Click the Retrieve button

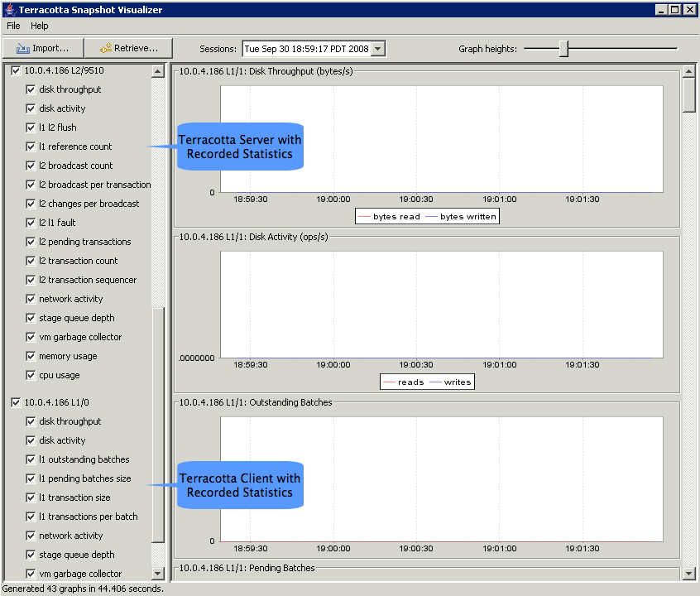[x=128, y=48]
